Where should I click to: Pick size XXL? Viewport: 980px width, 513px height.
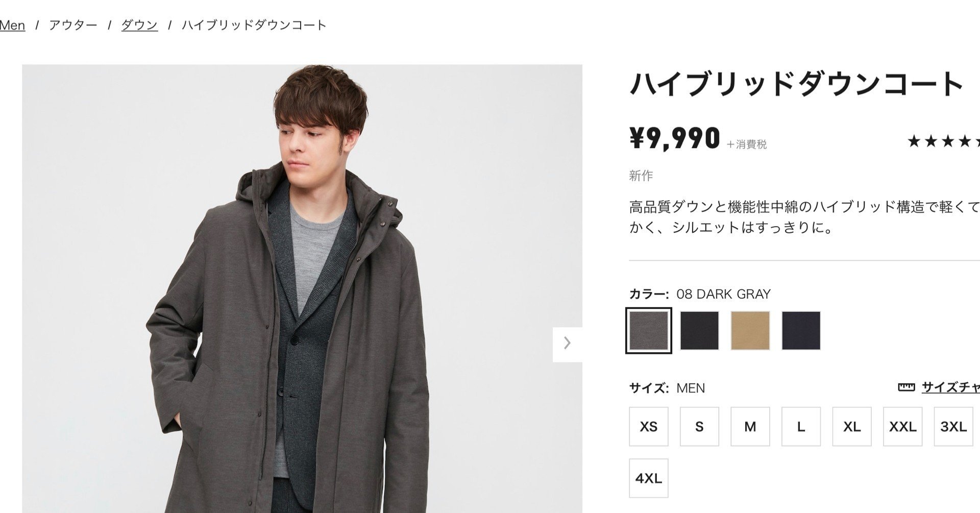click(x=902, y=427)
